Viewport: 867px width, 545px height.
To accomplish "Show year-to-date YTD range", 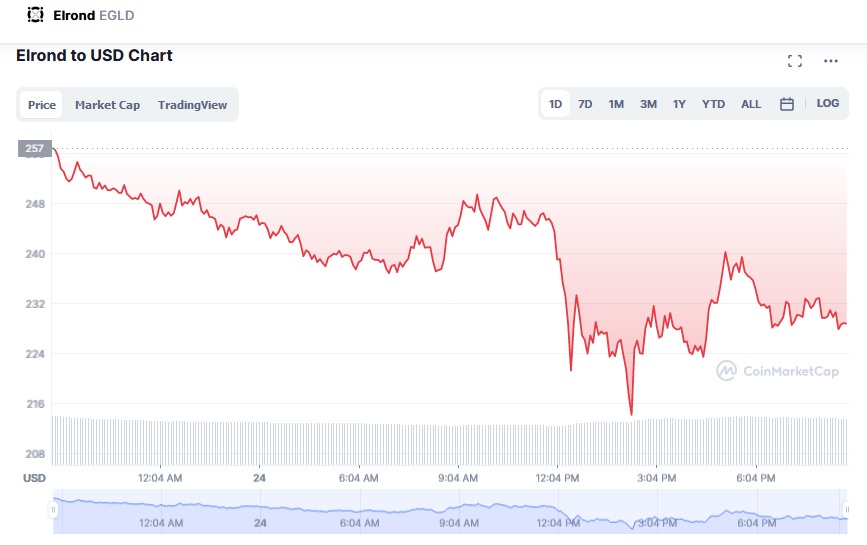I will click(x=713, y=104).
